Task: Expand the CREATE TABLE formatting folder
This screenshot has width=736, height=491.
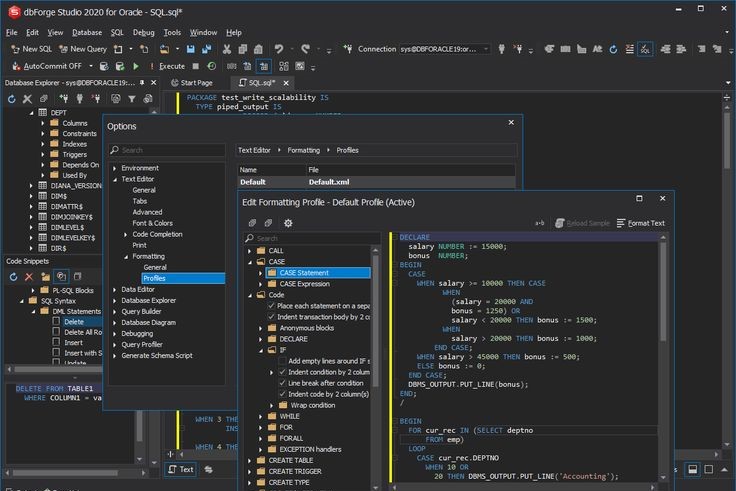Action: [x=250, y=460]
